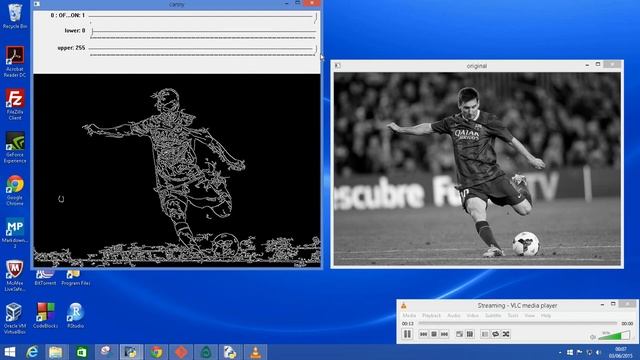Select the Markdown desktop icon
This screenshot has width=640, height=360.
coord(15,233)
